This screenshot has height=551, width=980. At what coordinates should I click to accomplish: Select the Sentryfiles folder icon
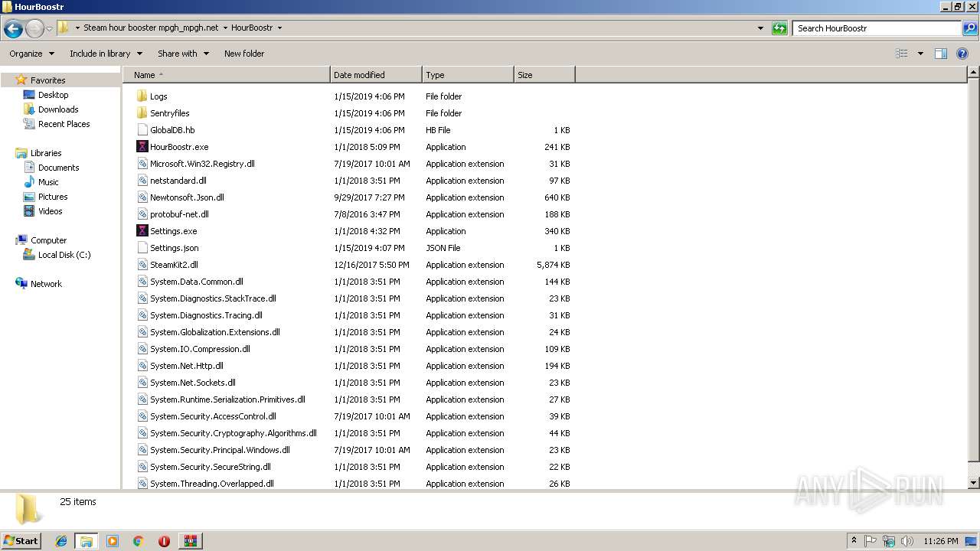pos(142,113)
